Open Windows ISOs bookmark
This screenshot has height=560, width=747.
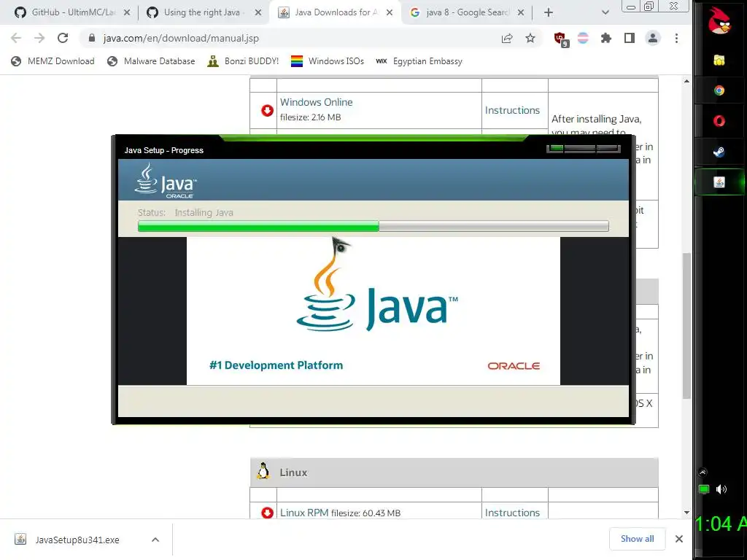(x=328, y=61)
